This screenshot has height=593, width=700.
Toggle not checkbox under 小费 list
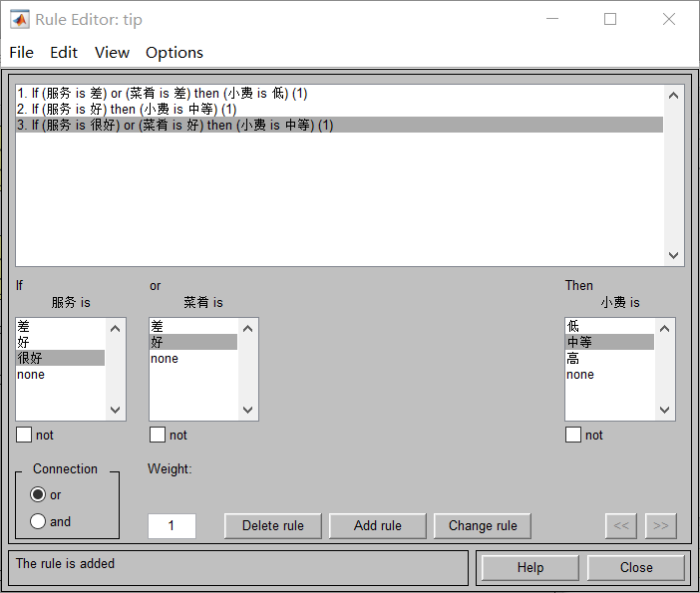click(573, 435)
